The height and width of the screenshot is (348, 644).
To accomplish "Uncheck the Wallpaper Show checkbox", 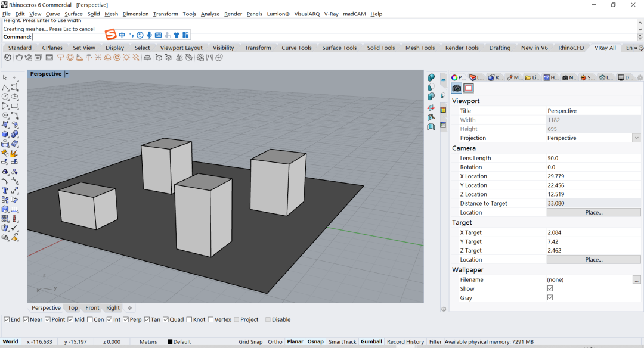I will (550, 289).
